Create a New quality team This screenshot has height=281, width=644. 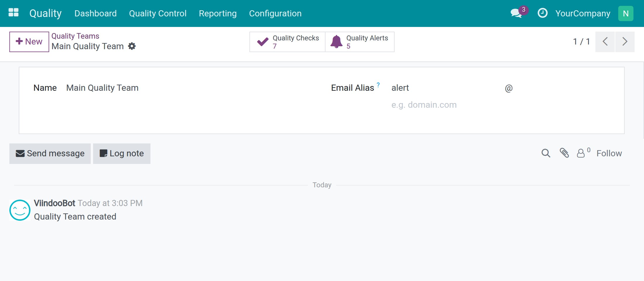tap(29, 42)
